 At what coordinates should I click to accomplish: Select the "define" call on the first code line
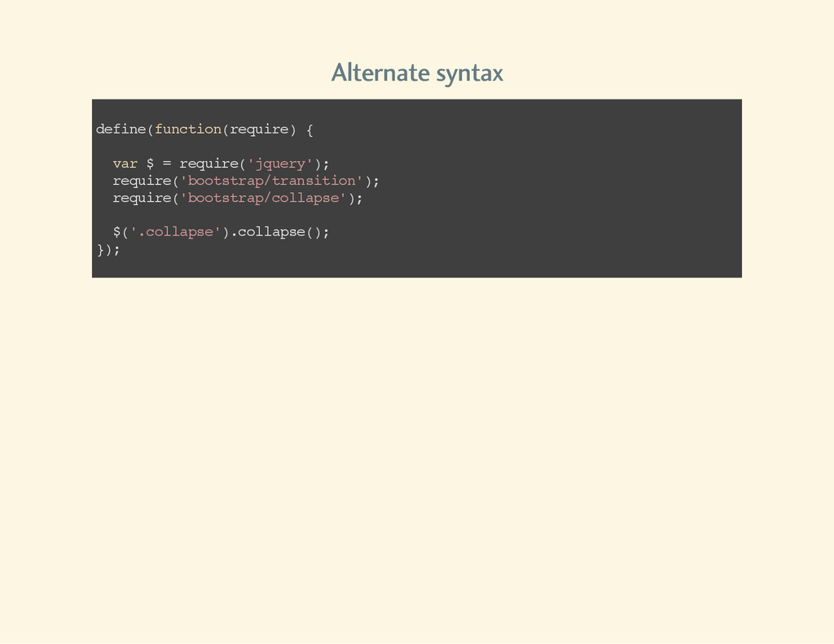(121, 129)
